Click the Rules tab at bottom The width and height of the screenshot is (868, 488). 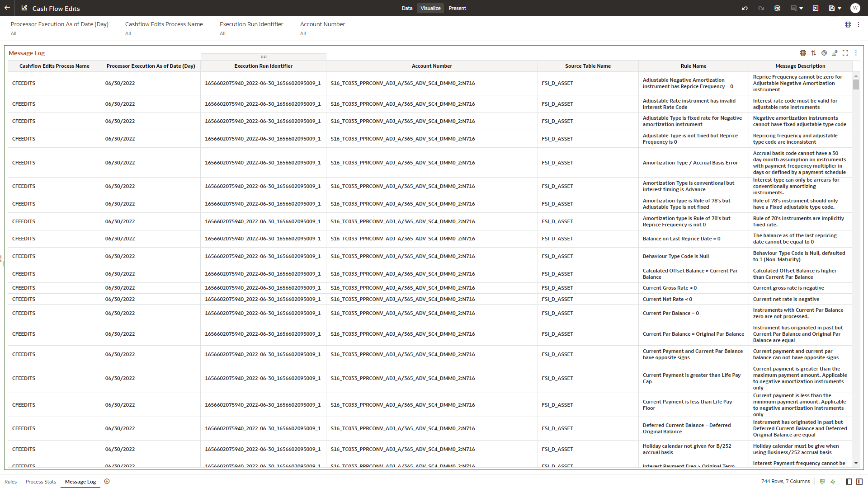point(11,481)
